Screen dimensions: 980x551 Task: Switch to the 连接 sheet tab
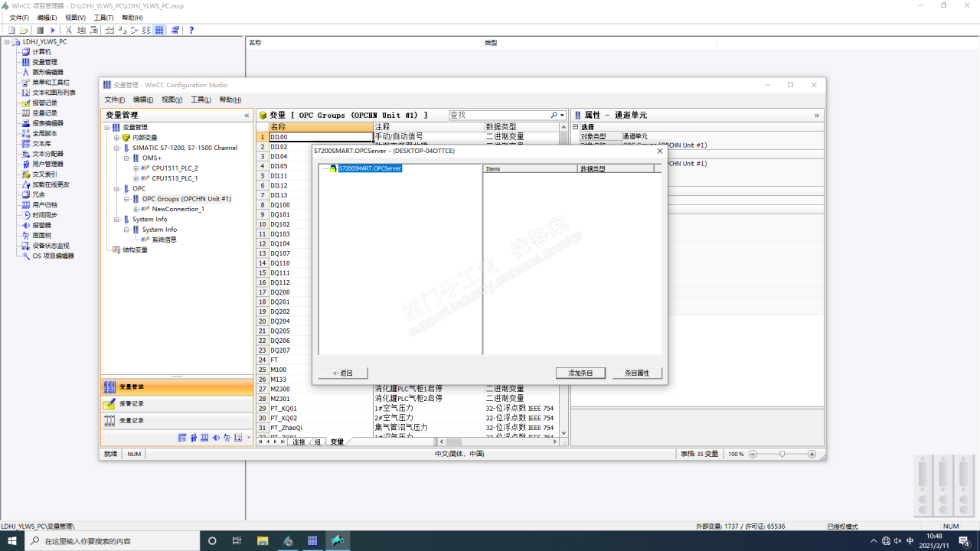point(299,442)
